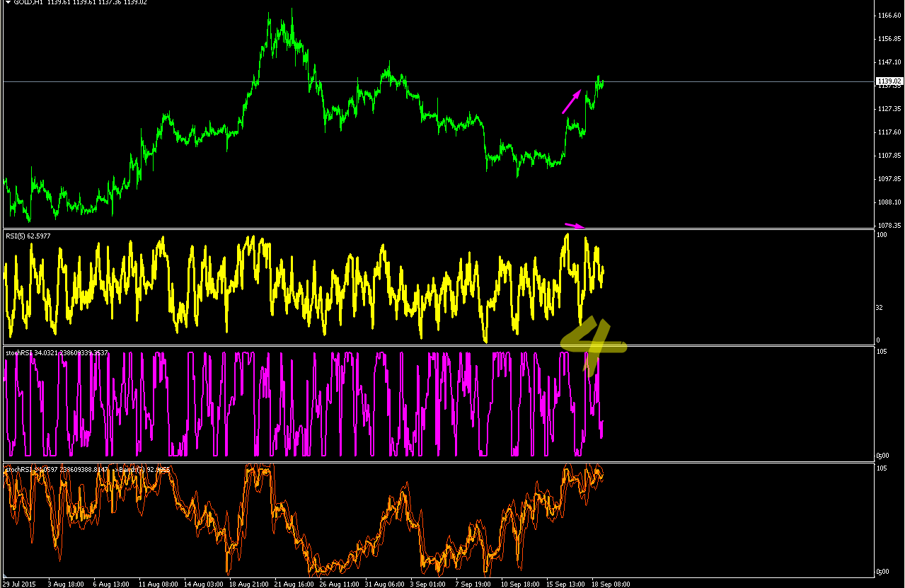
Task: Click the 18 Sep 08:00 time label
Action: 611,584
